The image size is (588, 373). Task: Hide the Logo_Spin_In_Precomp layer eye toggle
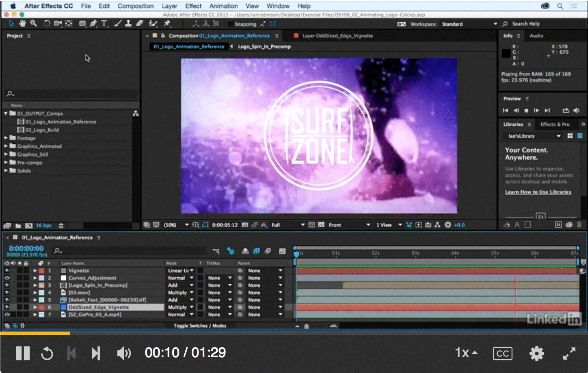7,285
